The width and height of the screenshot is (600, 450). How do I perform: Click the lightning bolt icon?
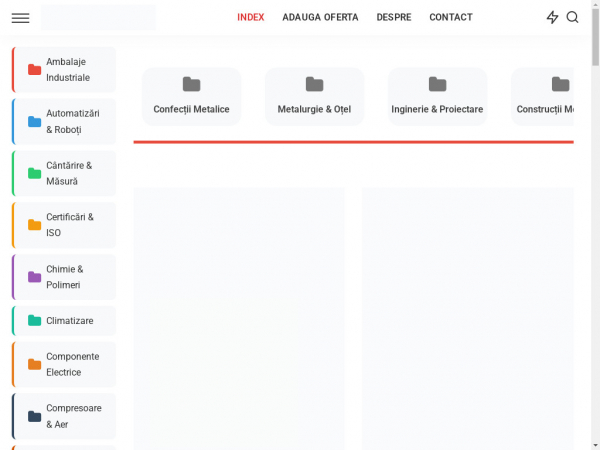[552, 17]
